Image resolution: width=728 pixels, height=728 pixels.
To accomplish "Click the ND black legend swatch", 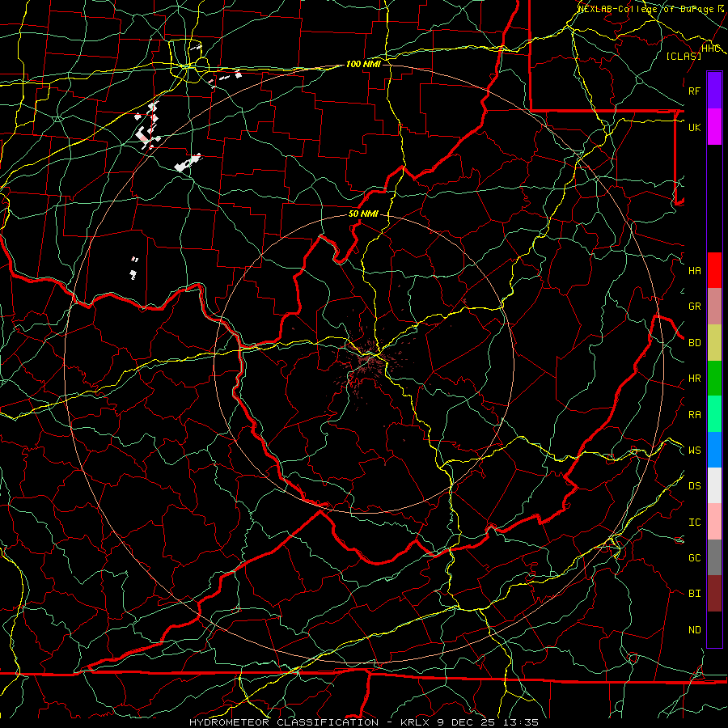I will [714, 629].
